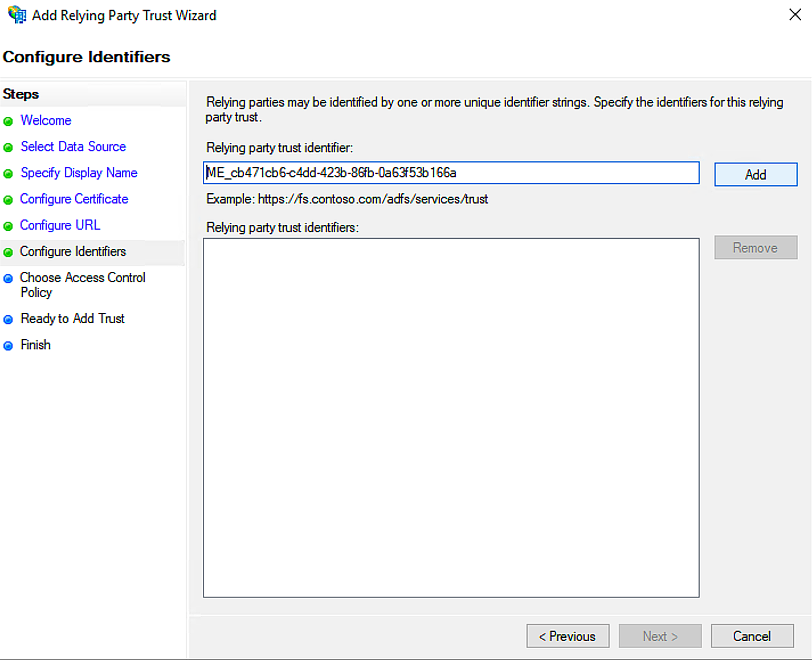Click the green bullet beside Select Data Source
The width and height of the screenshot is (812, 660).
pyautogui.click(x=8, y=148)
